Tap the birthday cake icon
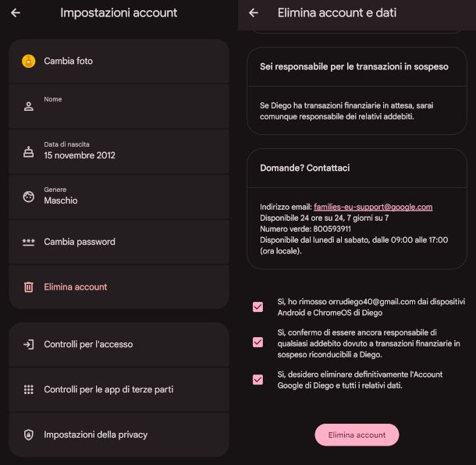Viewport: 476px width, 465px height. [x=29, y=151]
